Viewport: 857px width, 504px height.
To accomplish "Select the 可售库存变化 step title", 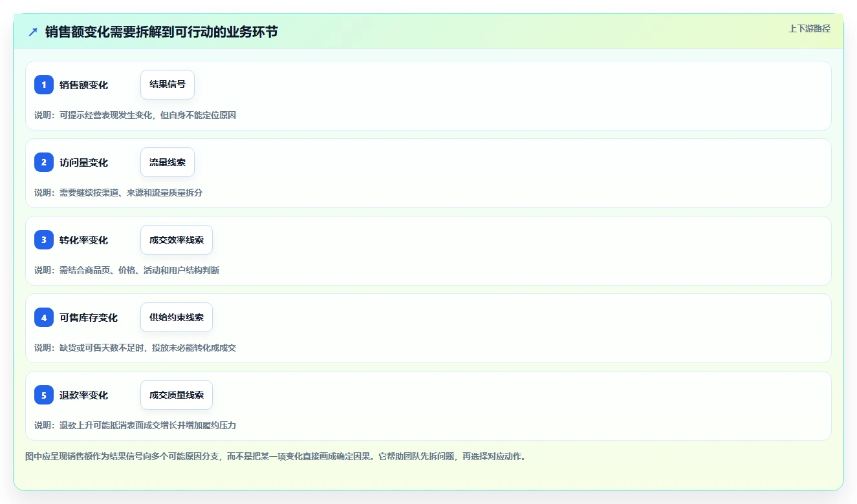I will 89,317.
